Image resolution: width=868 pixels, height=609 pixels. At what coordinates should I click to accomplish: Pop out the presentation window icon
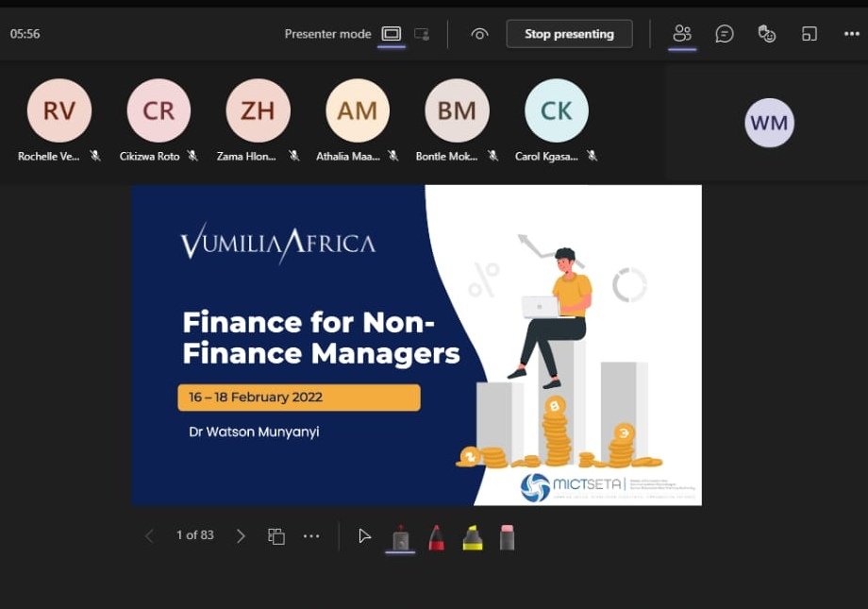pyautogui.click(x=810, y=34)
